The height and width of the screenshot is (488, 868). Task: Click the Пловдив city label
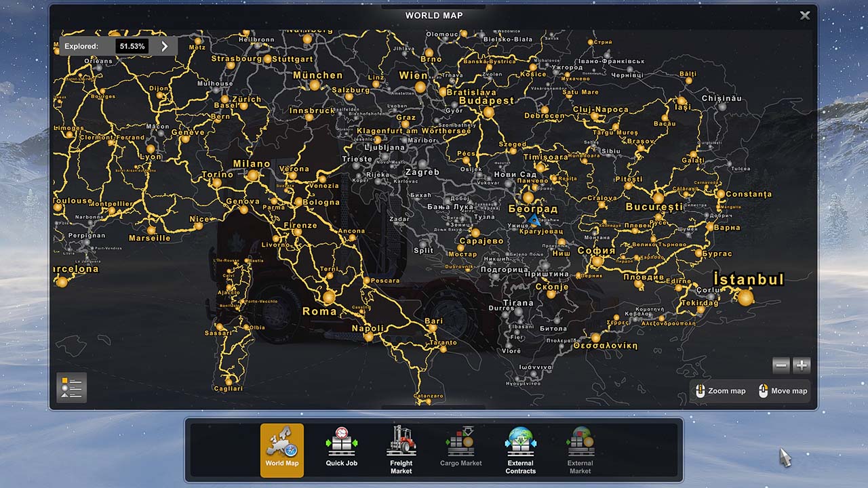coord(644,277)
